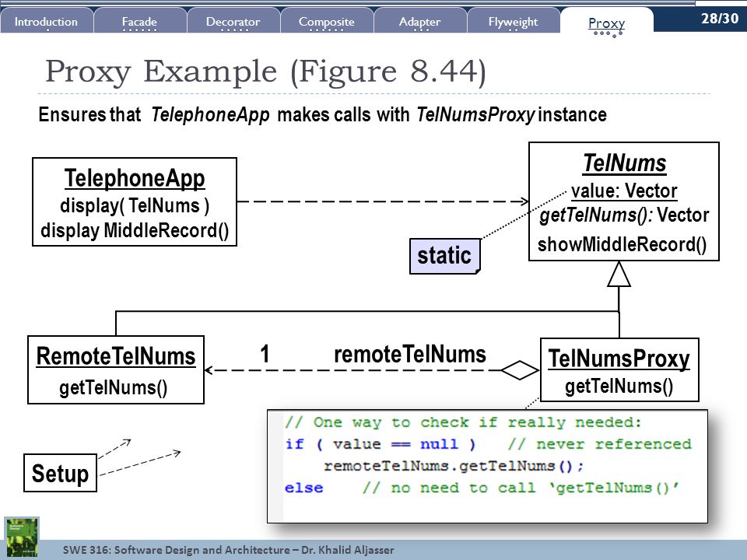The image size is (747, 560).
Task: Click the TelNums class title
Action: (625, 163)
